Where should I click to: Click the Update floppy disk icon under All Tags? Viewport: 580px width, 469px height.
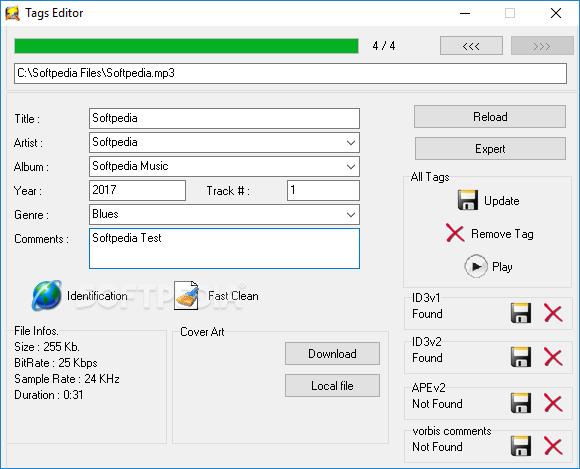(468, 200)
